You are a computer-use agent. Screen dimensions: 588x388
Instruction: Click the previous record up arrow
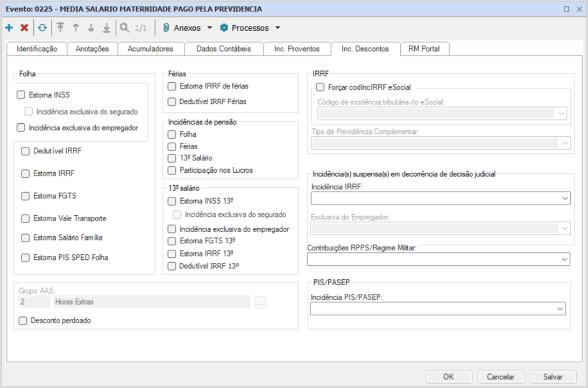(76, 28)
